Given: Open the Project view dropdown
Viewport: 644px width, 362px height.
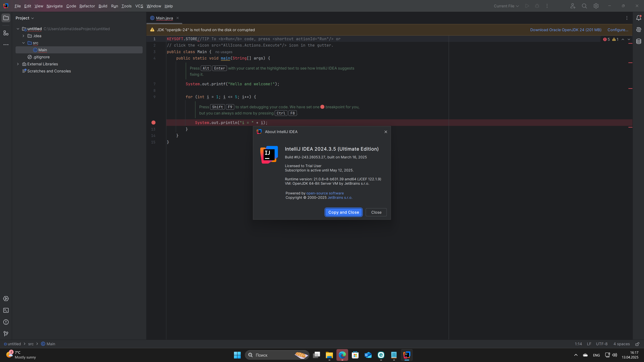Looking at the screenshot, I should click(24, 18).
